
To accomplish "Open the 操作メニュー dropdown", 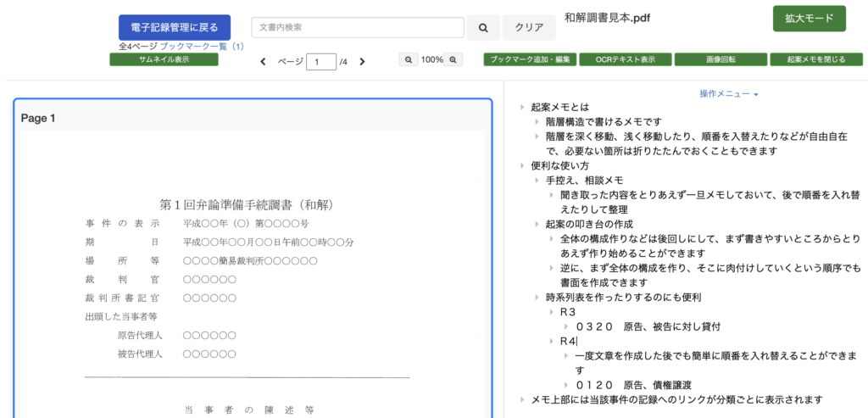I will (728, 94).
